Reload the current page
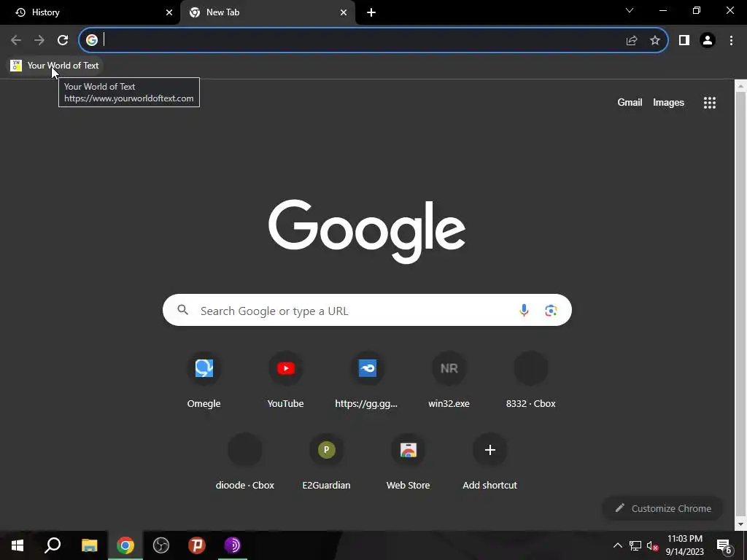The height and width of the screenshot is (560, 747). [63, 40]
